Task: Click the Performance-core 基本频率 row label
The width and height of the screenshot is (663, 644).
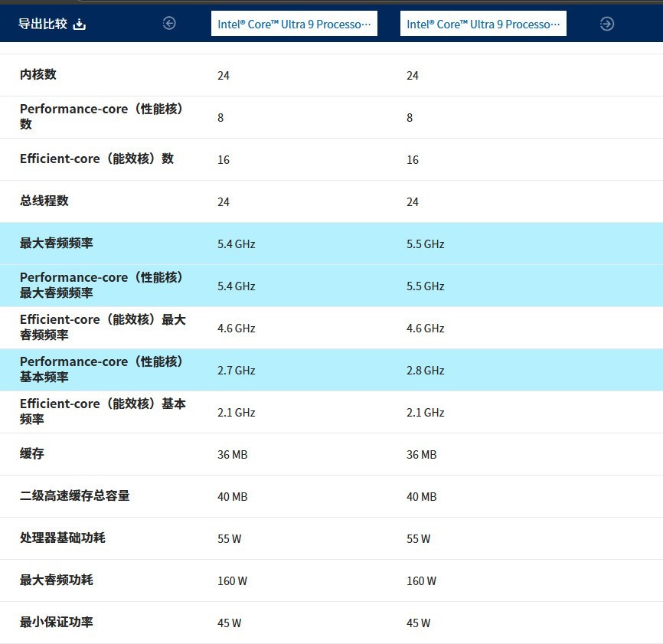Action: click(102, 369)
